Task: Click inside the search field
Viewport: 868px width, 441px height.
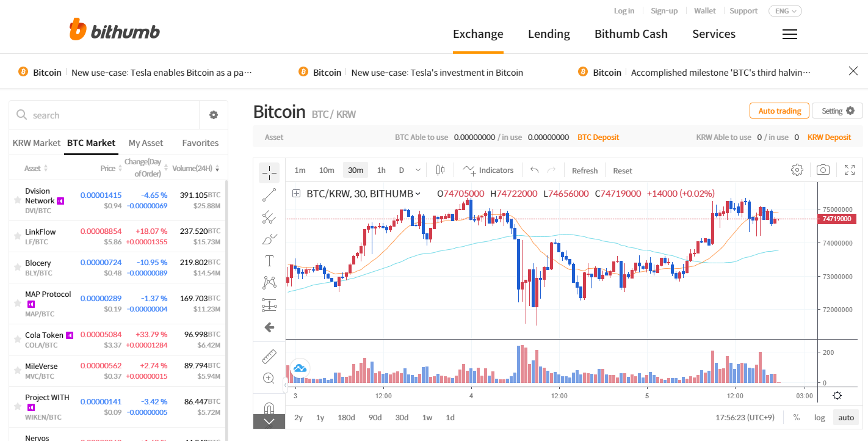Action: click(98, 115)
